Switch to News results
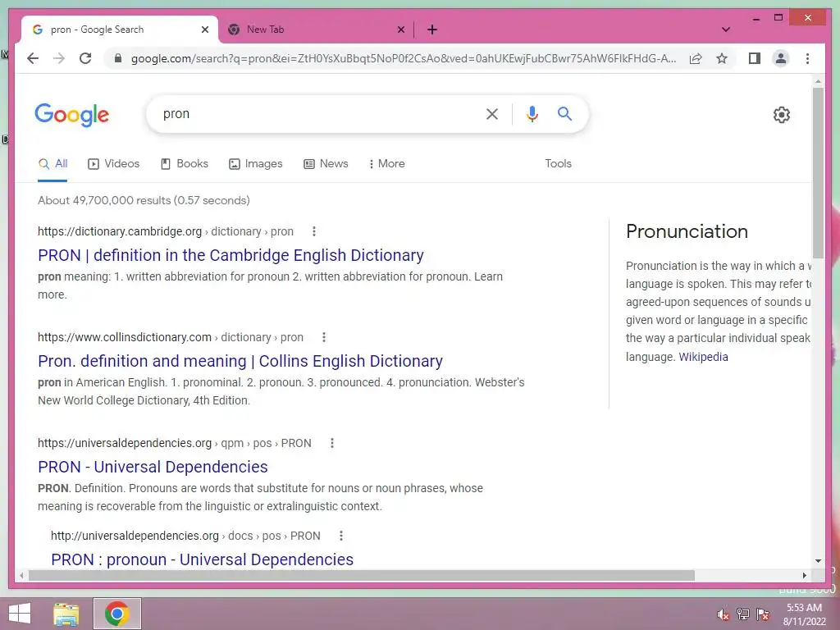This screenshot has width=840, height=630. click(326, 164)
